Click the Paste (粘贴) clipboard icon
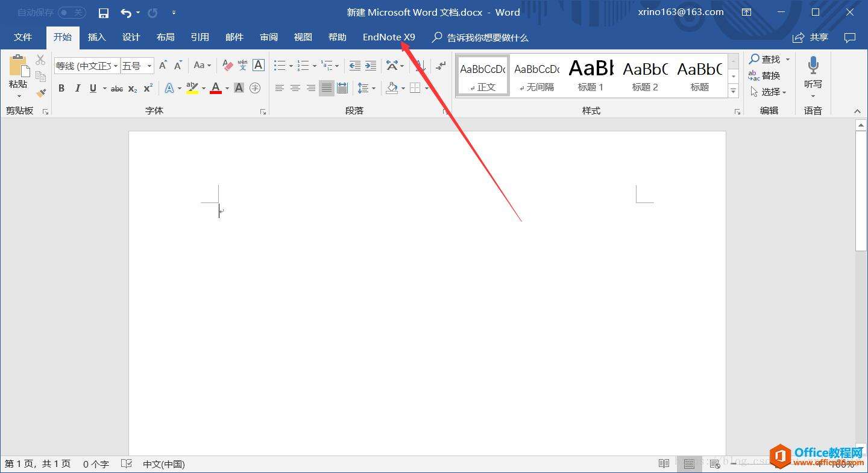Screen dimensions: 868x473 tap(18, 66)
